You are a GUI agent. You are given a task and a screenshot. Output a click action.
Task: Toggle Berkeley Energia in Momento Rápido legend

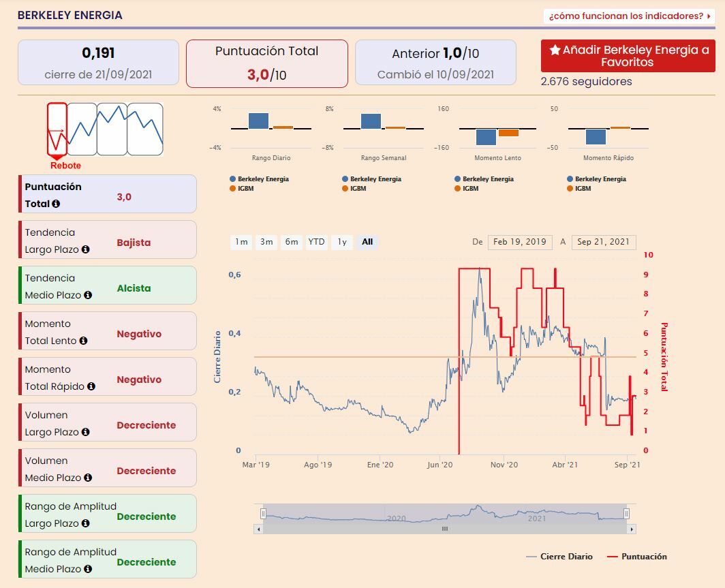coord(596,179)
